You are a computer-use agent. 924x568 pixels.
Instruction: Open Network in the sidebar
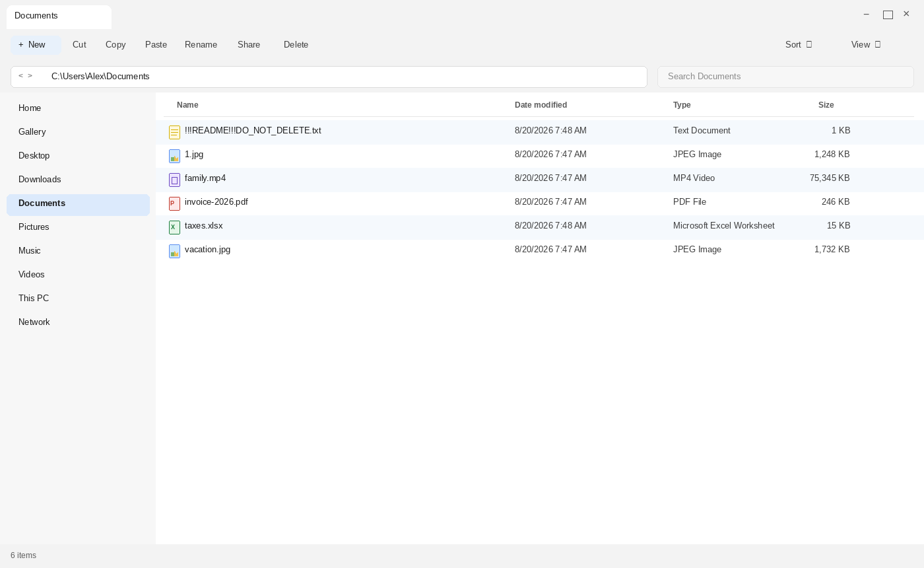click(78, 322)
